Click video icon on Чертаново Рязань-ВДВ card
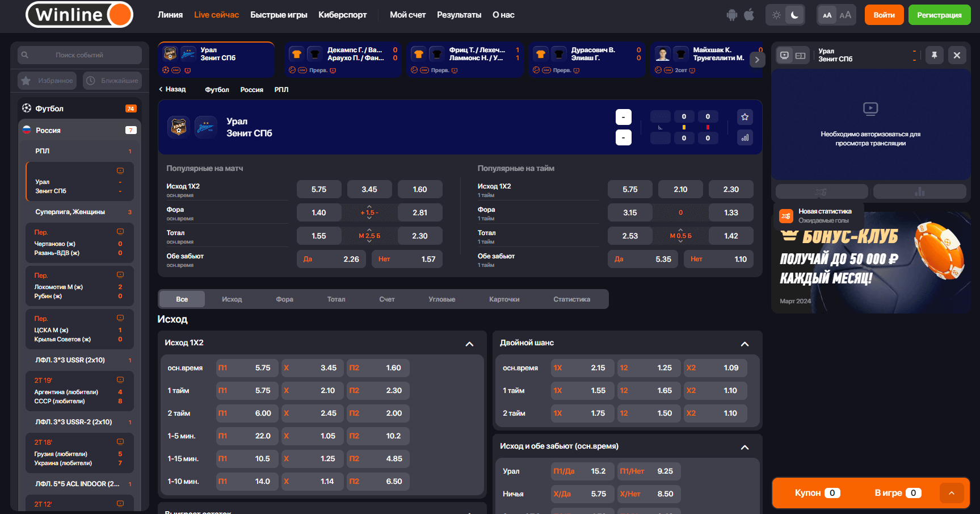980x514 pixels. 120,232
